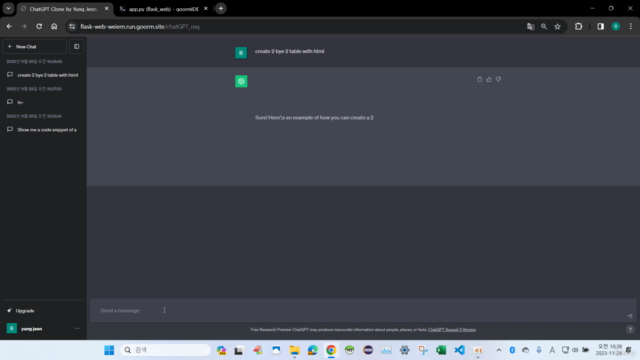
Task: Open Excel from the taskbar
Action: click(x=441, y=350)
